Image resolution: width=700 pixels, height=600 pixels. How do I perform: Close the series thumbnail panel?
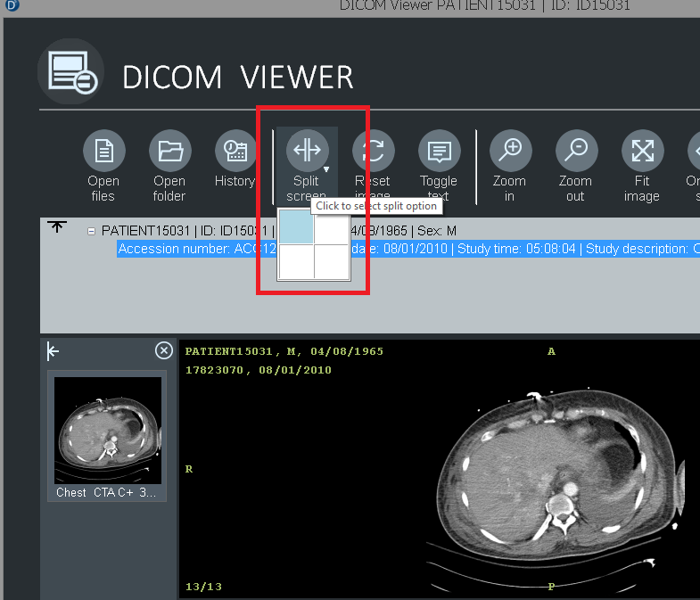[x=163, y=351]
